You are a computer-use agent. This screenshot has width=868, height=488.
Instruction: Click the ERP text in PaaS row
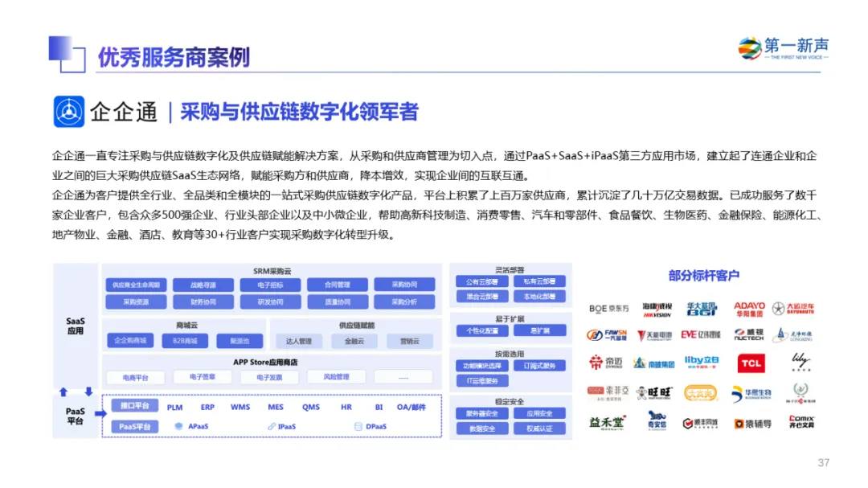[207, 407]
